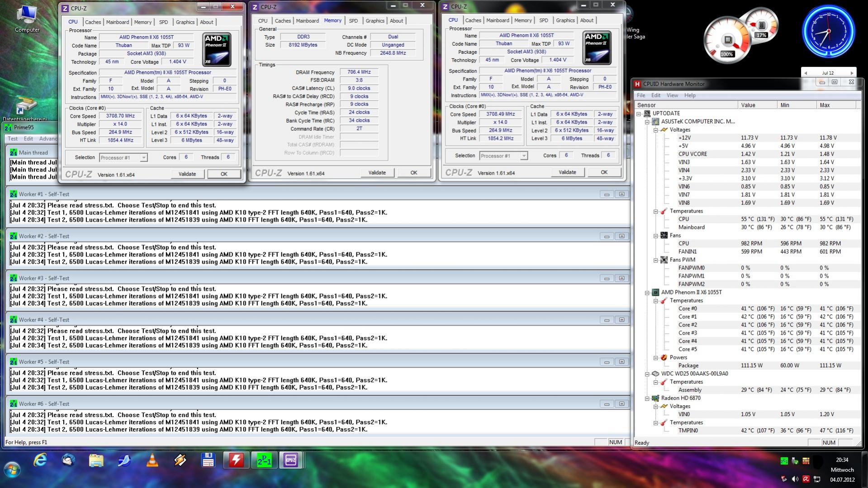This screenshot has height=488, width=868.
Task: Collapse the AMD Phenom II X6 1055T node
Action: 647,293
